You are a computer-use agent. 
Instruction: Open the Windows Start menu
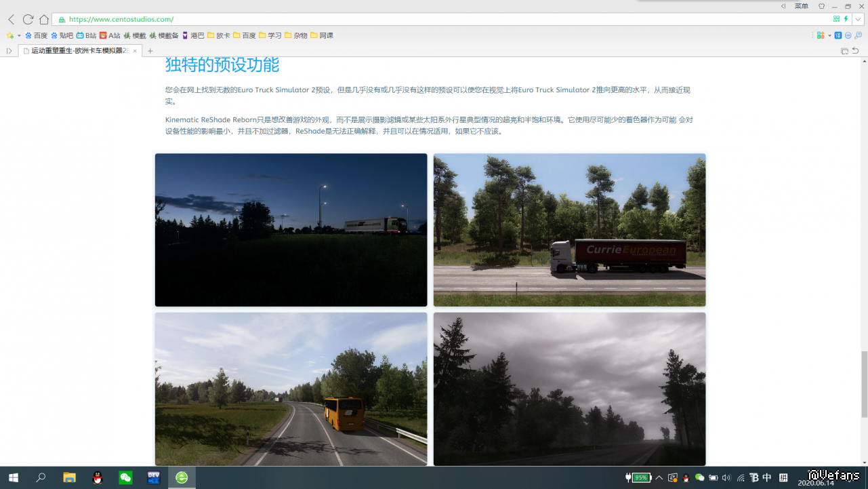(x=13, y=477)
